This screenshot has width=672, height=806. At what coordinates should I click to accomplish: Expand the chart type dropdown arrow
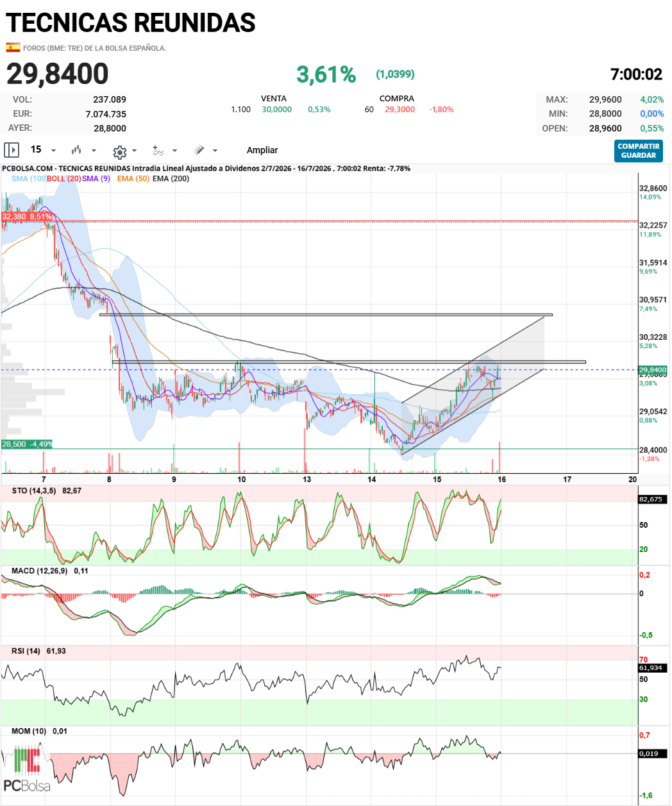(x=94, y=151)
